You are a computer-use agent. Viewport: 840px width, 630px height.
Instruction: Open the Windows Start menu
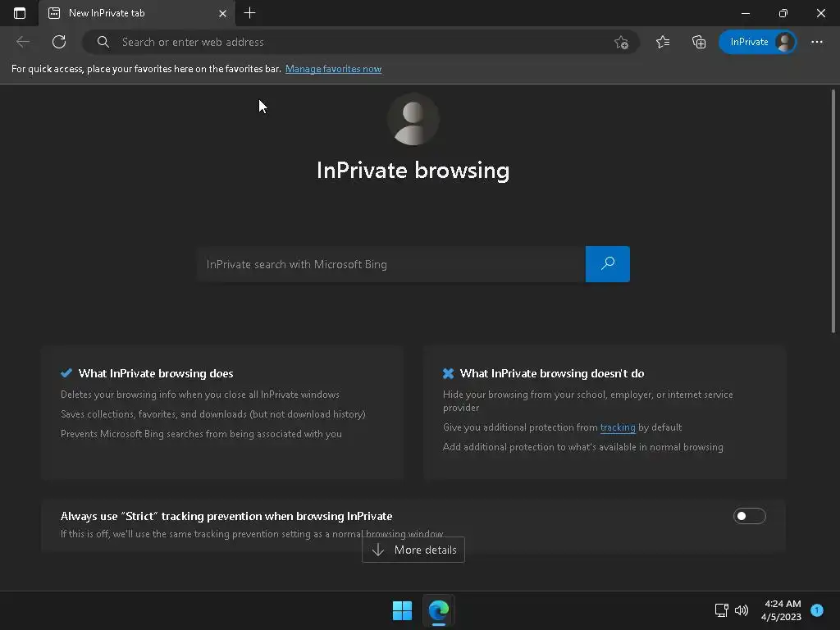(x=402, y=610)
